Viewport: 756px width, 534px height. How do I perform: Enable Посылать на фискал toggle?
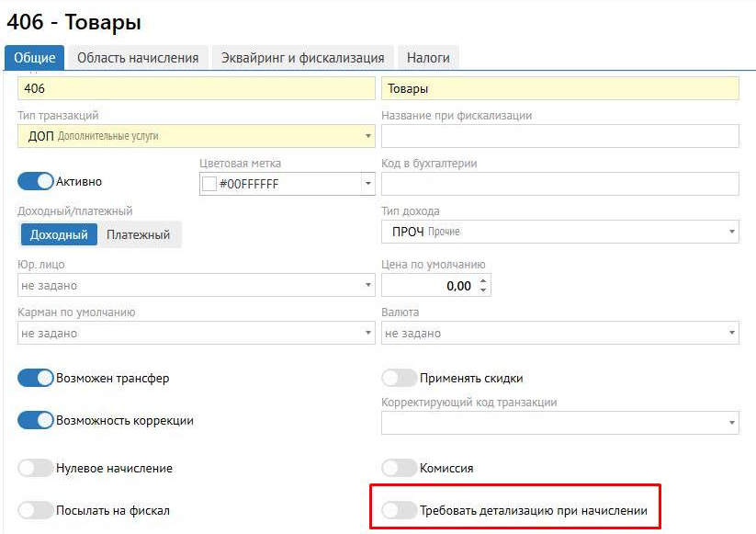click(x=36, y=510)
